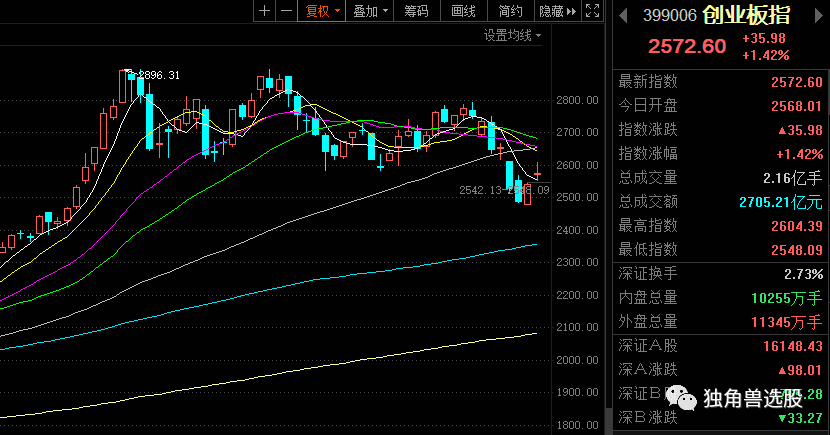The image size is (830, 435).
Task: Click the 最高指数 value 2604.39
Action: (x=797, y=226)
